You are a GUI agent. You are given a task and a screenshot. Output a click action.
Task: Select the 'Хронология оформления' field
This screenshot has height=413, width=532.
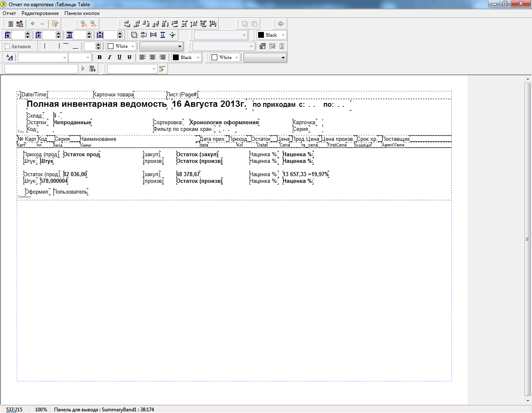pos(224,122)
